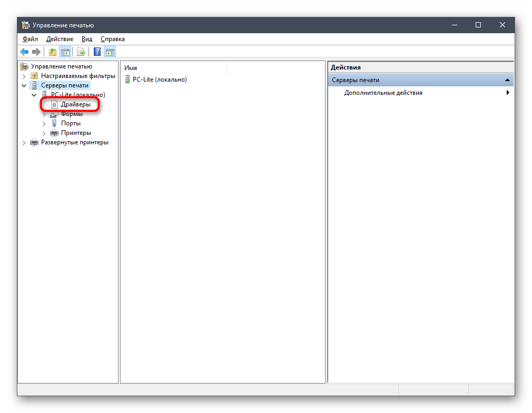This screenshot has height=413, width=532.
Task: Open the Вид menu
Action: [x=87, y=39]
